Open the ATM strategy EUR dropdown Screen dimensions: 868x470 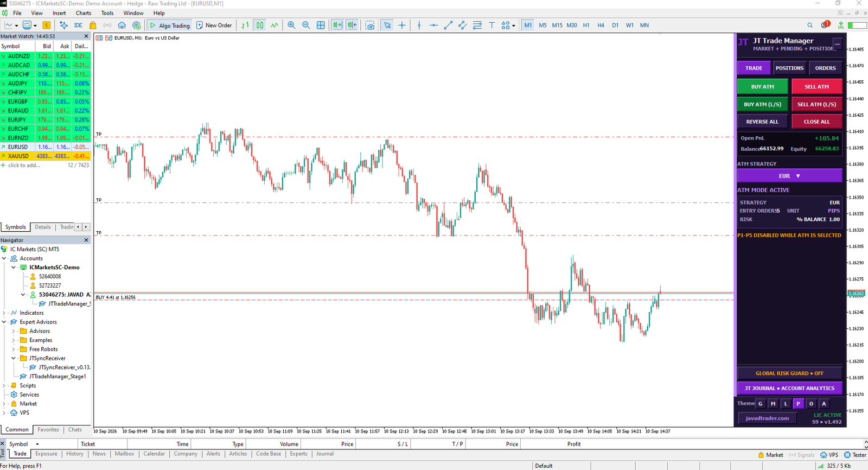[x=789, y=176]
